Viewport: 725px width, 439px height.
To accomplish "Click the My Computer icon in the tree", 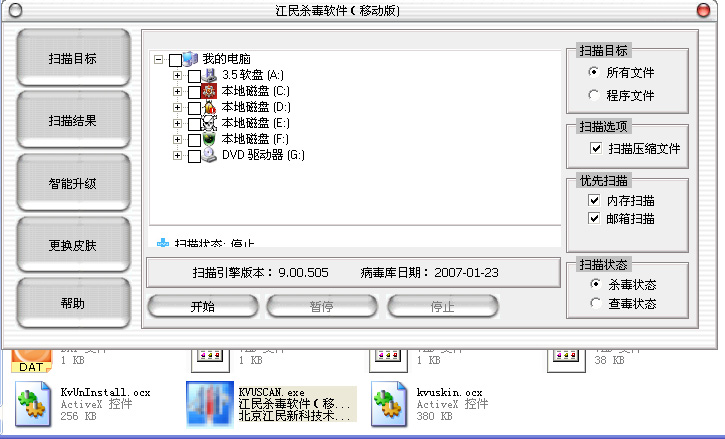I will pos(190,59).
